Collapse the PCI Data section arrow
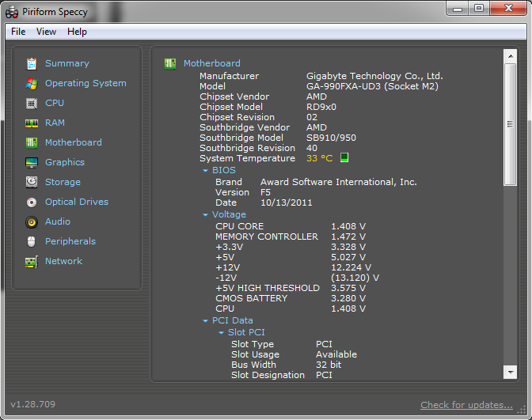The height and width of the screenshot is (420, 532). click(205, 320)
